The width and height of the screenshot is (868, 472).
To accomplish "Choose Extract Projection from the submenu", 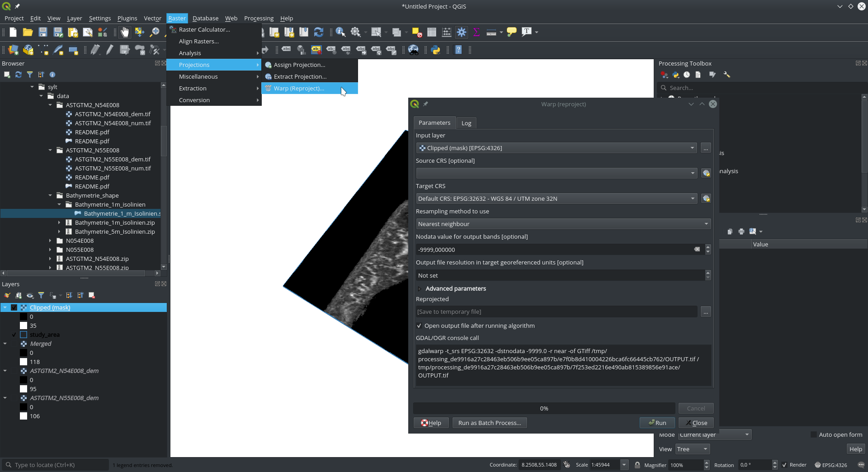I will (x=300, y=76).
